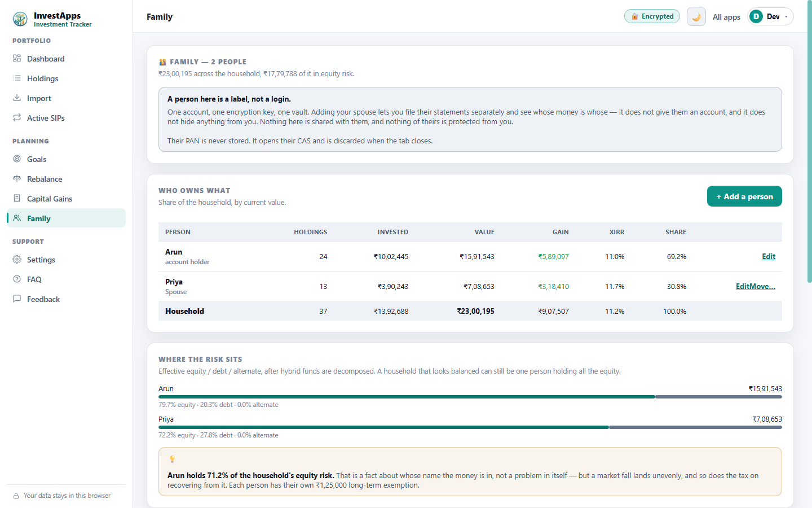Click 'A person here is a label, not a login.'
Screen dimensions: 812x508
pyautogui.click(x=229, y=99)
